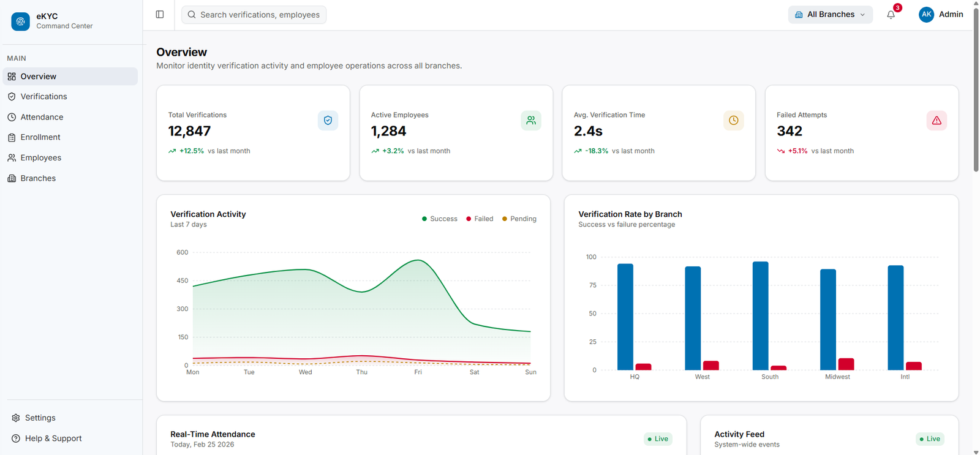The height and width of the screenshot is (455, 980).
Task: Open the Attendance sidebar item
Action: 42,117
